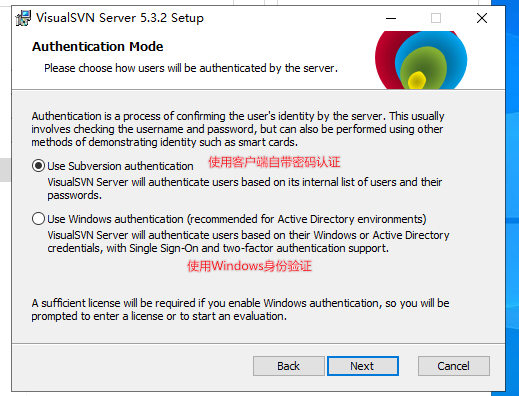
Task: Click the VisualSVN installer icon in title bar
Action: (x=23, y=18)
